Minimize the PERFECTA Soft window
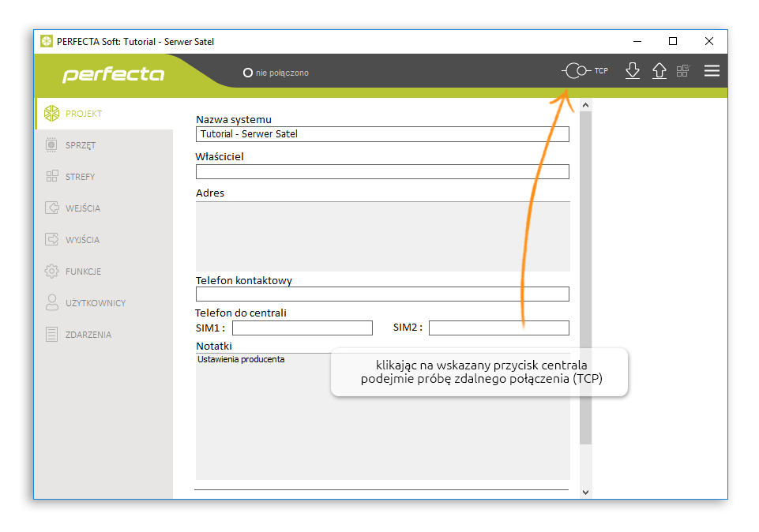The image size is (759, 532). coord(637,42)
